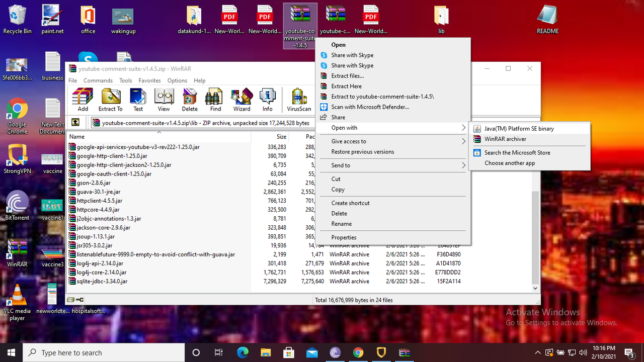This screenshot has width=644, height=362.
Task: Sort by the Size column header
Action: tap(270, 137)
